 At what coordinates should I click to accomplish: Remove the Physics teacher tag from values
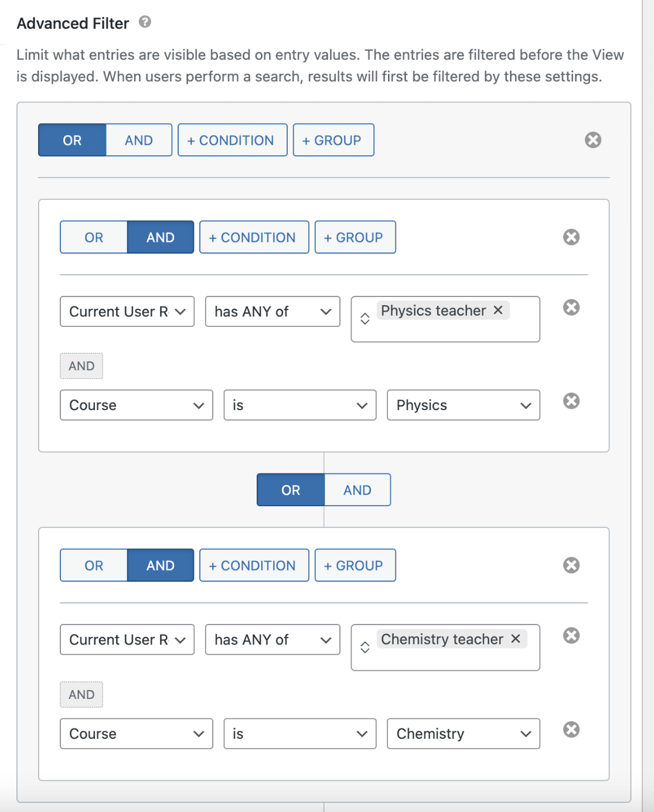(498, 311)
